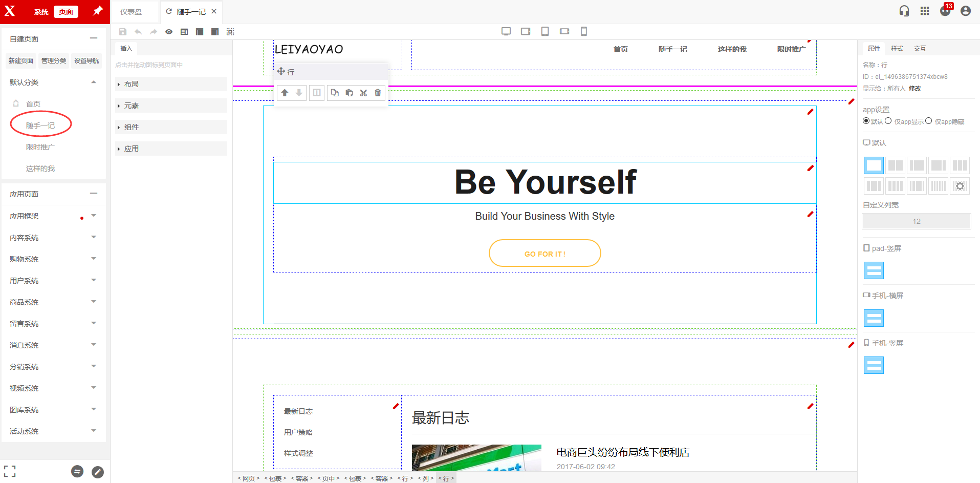Move the selected row up

coord(285,93)
